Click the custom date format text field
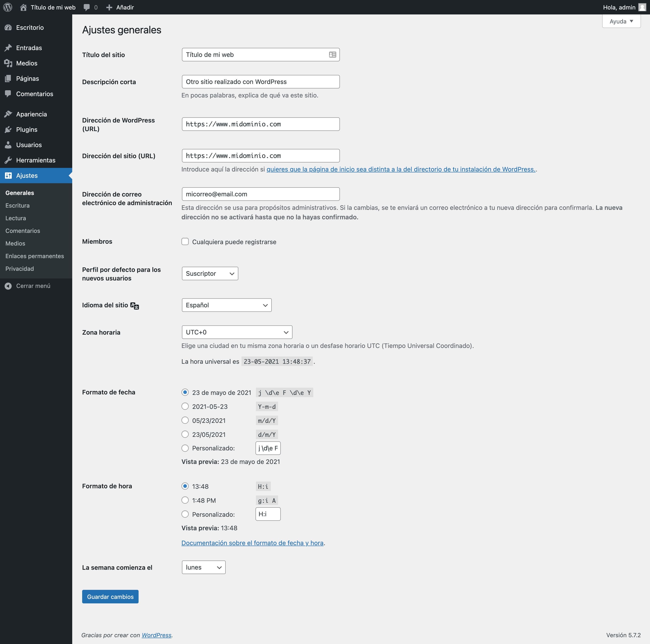The height and width of the screenshot is (644, 650). pyautogui.click(x=268, y=448)
